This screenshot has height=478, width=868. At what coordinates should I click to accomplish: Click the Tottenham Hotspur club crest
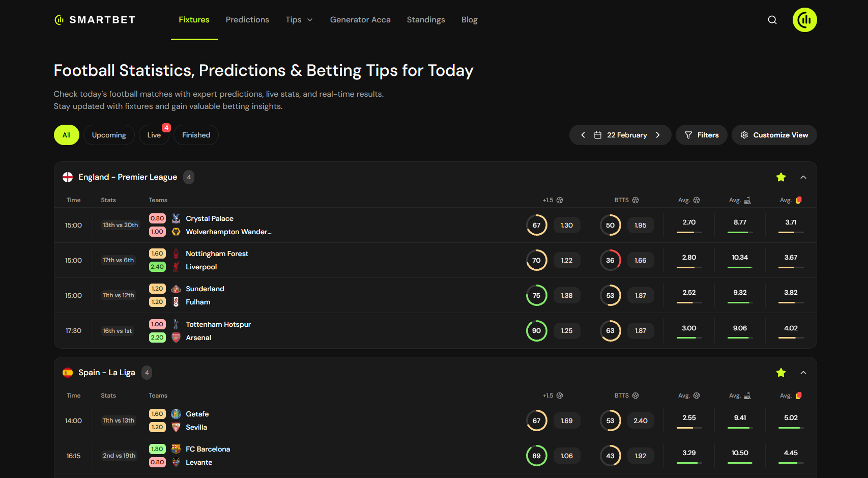pyautogui.click(x=176, y=324)
